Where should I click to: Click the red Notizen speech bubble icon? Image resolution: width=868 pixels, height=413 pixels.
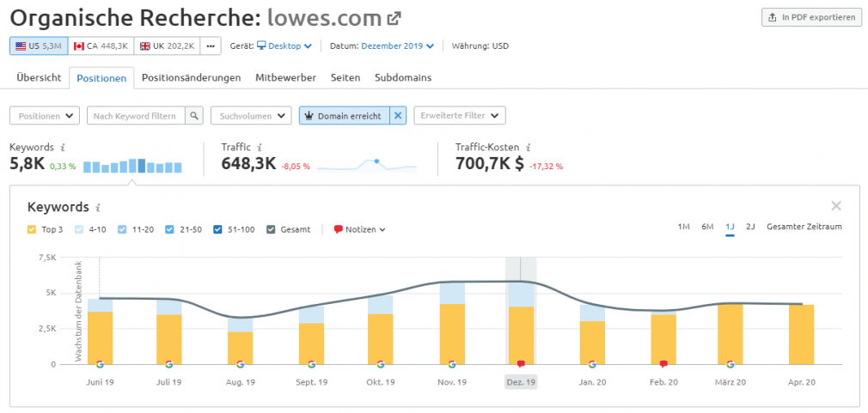click(339, 229)
